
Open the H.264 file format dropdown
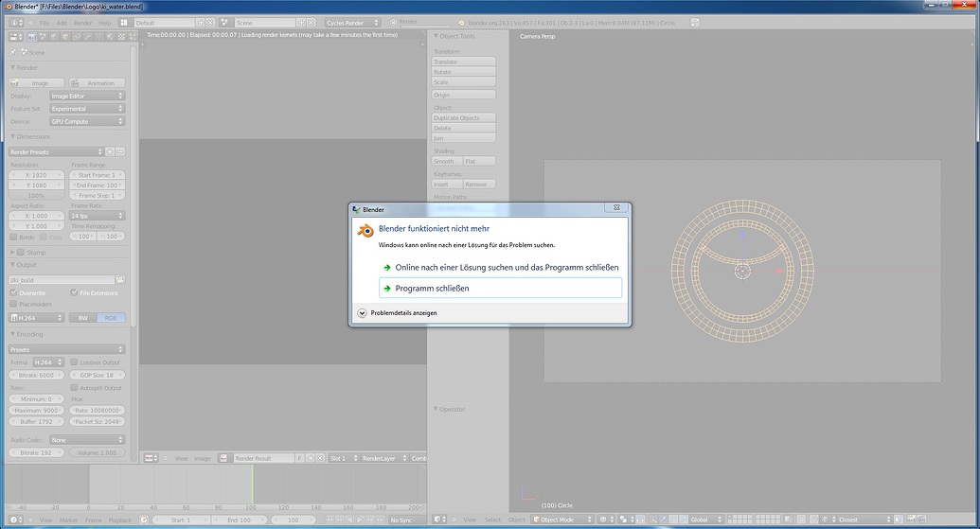coord(36,318)
